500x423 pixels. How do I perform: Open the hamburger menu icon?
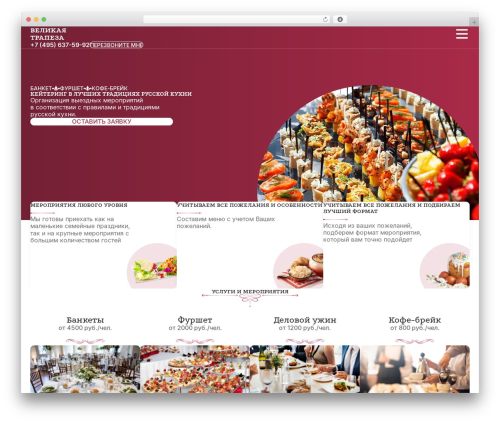[x=462, y=34]
